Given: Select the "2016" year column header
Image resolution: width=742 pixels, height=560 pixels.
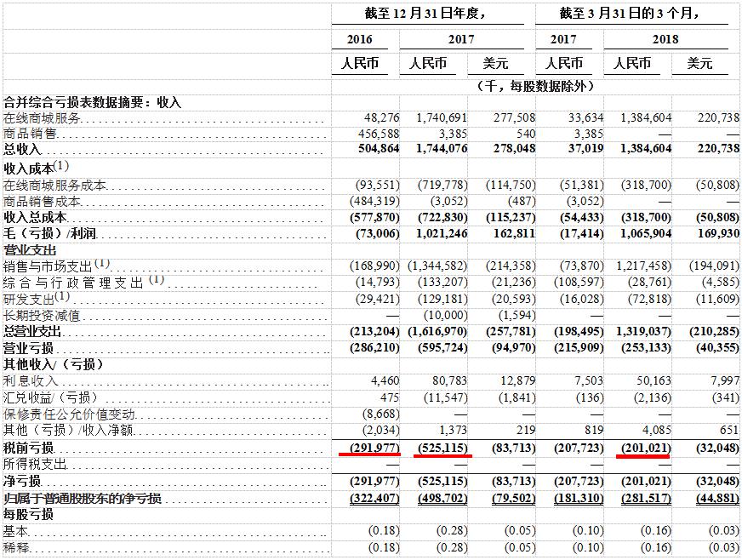Looking at the screenshot, I should [360, 39].
